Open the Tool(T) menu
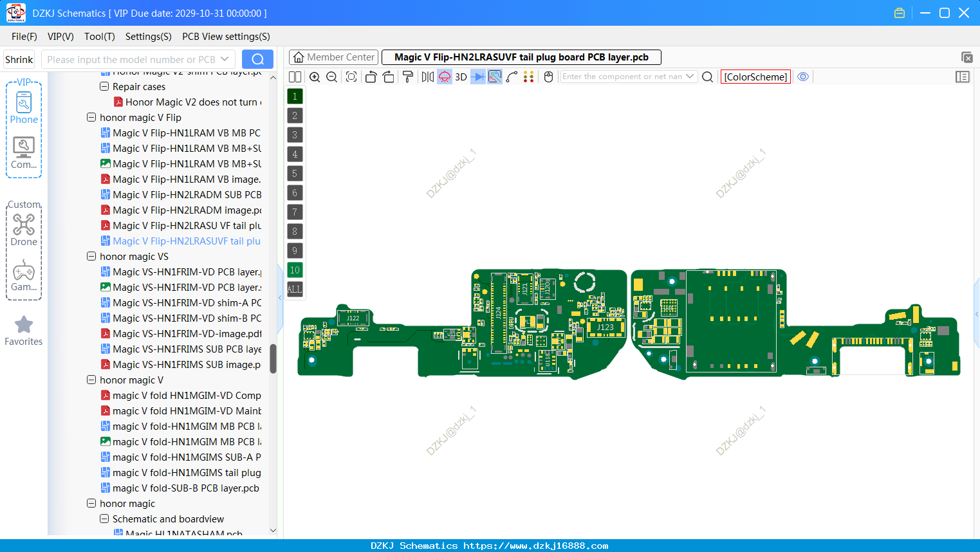980x552 pixels. pyautogui.click(x=100, y=37)
